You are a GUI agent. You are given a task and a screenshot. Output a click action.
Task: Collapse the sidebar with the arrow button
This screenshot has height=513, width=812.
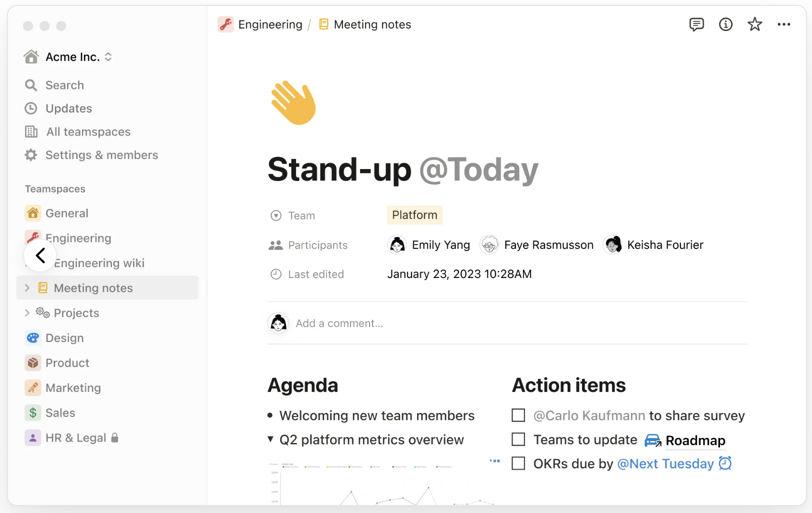pyautogui.click(x=40, y=255)
